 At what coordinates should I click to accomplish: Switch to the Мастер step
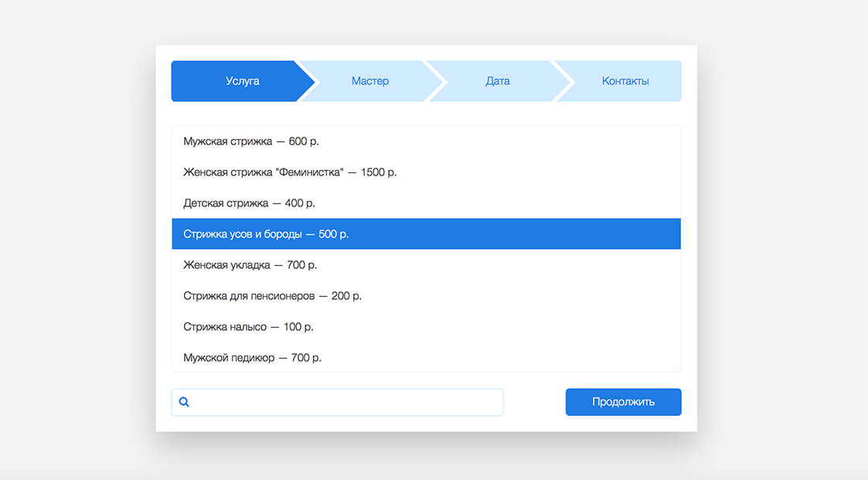pos(369,81)
